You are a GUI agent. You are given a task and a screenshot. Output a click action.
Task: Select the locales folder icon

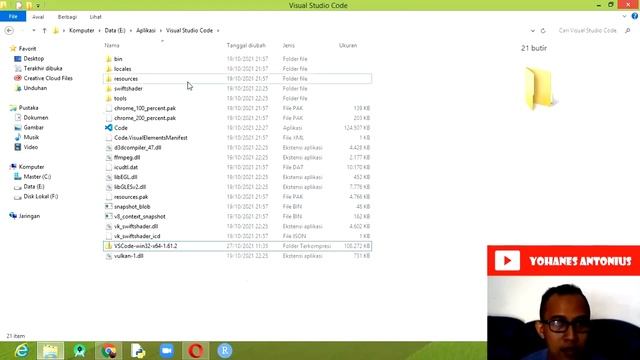[x=109, y=69]
